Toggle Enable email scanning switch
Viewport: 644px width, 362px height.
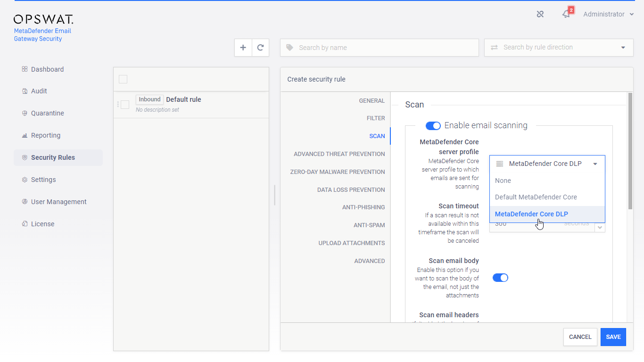tap(433, 126)
